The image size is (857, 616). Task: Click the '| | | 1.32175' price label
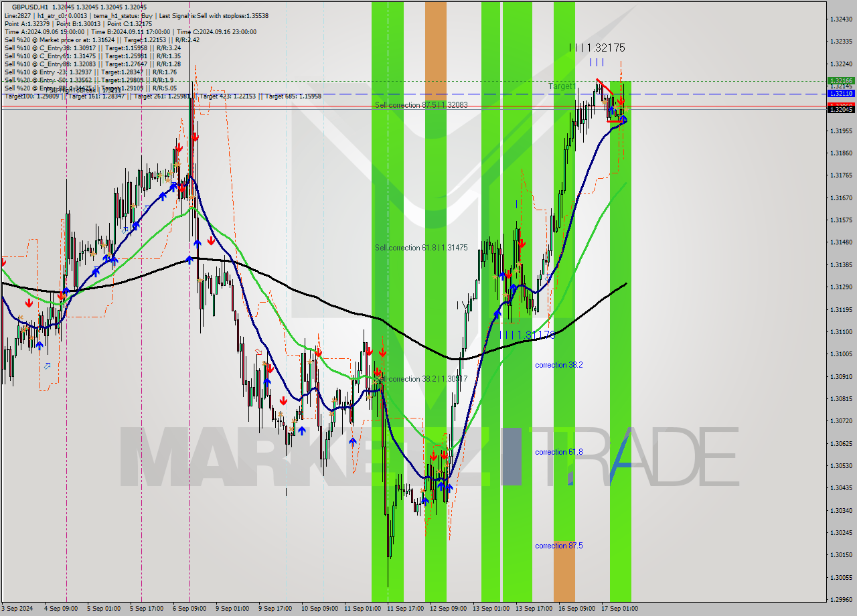tap(597, 48)
